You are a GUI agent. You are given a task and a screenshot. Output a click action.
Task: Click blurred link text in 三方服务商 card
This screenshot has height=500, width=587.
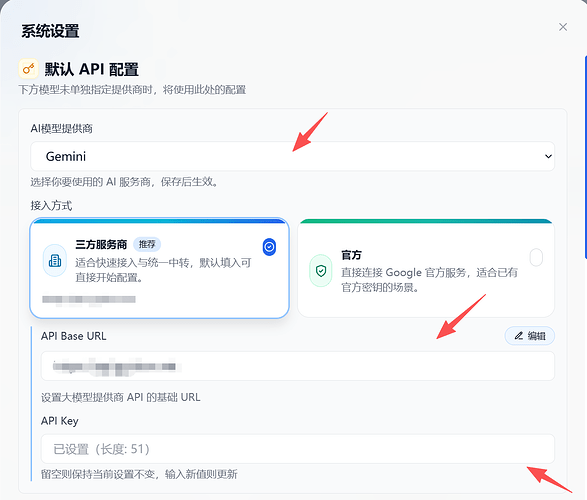[89, 299]
